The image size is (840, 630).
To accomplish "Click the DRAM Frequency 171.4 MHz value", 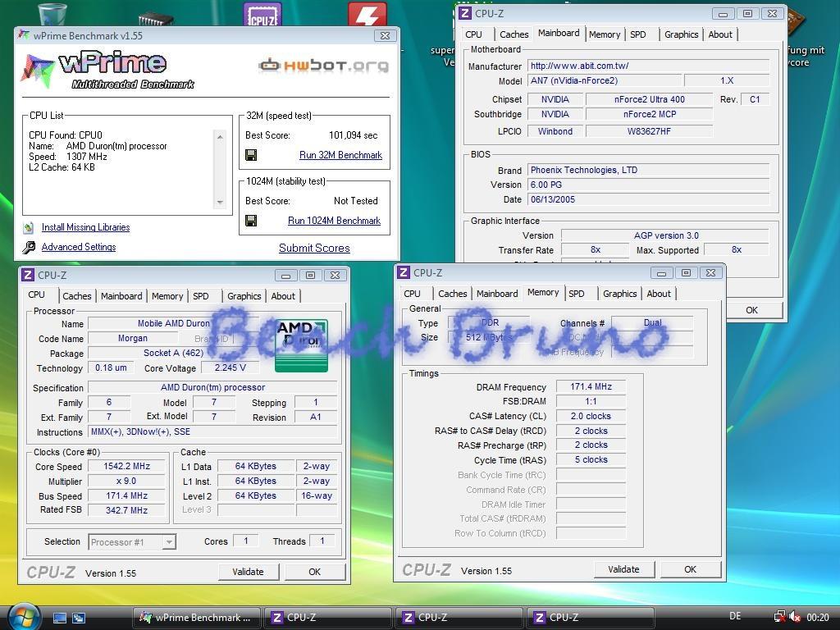I will (x=591, y=386).
